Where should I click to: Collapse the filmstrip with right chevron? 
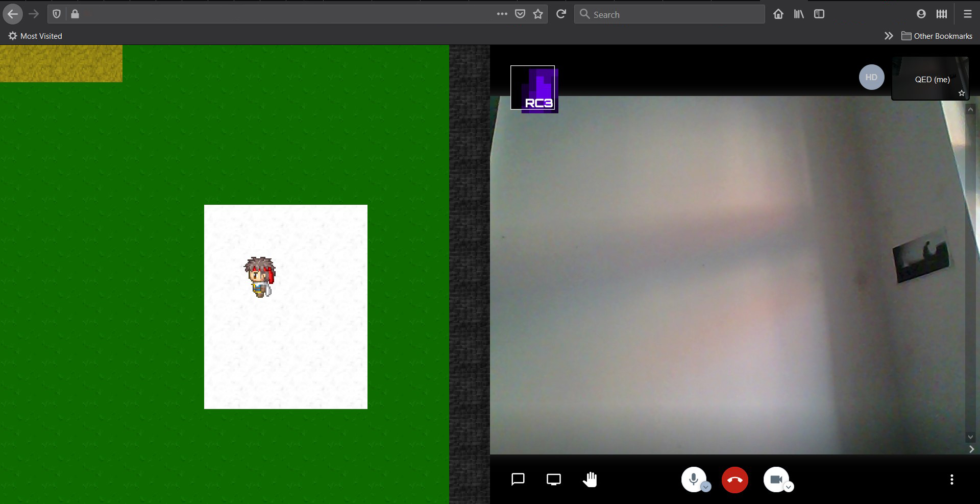click(971, 449)
